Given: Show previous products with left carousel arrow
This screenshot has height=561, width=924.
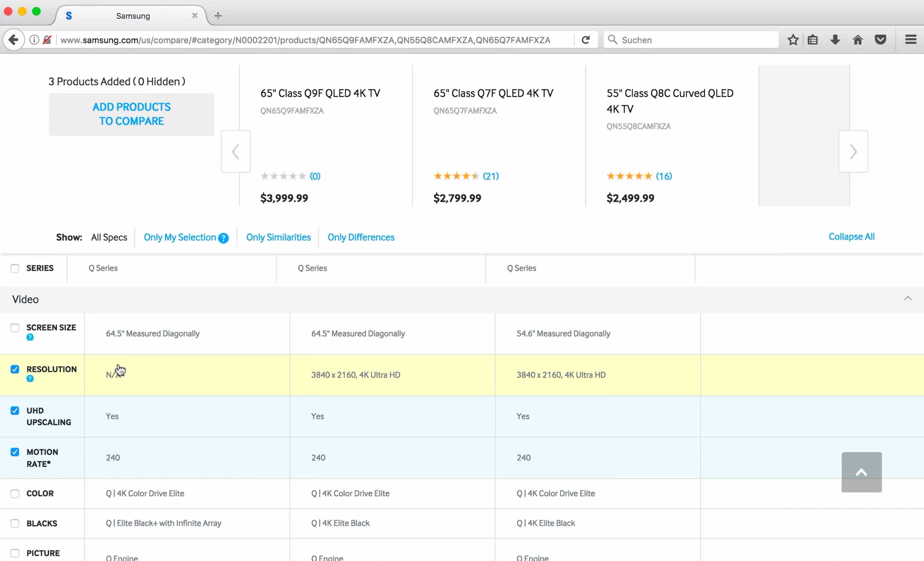Looking at the screenshot, I should (235, 152).
